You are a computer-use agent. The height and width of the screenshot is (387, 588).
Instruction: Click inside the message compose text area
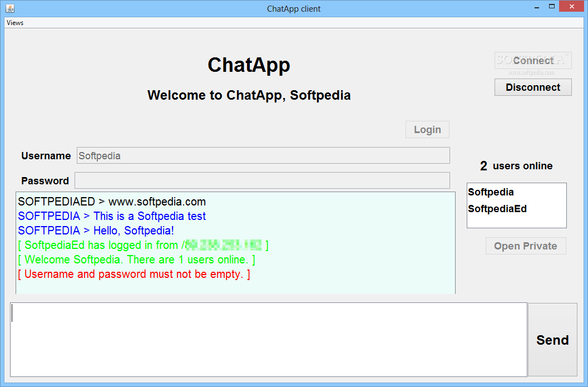point(269,339)
